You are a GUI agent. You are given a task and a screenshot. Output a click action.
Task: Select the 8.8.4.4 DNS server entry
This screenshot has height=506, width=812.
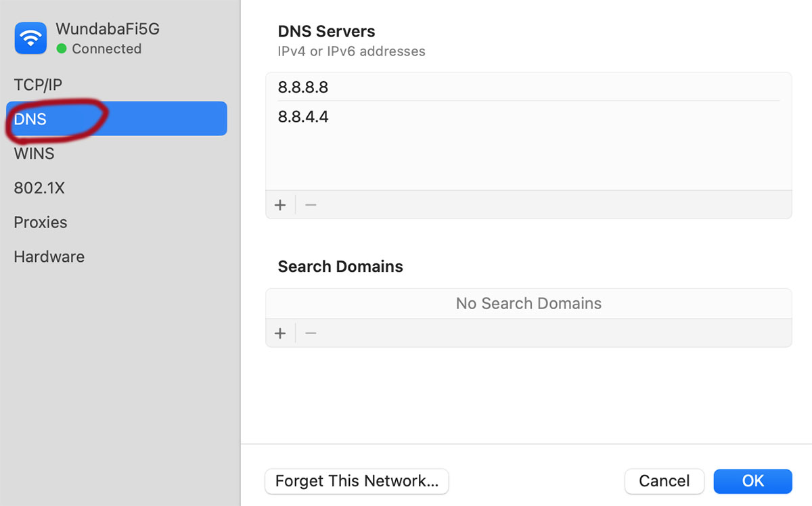pyautogui.click(x=528, y=117)
